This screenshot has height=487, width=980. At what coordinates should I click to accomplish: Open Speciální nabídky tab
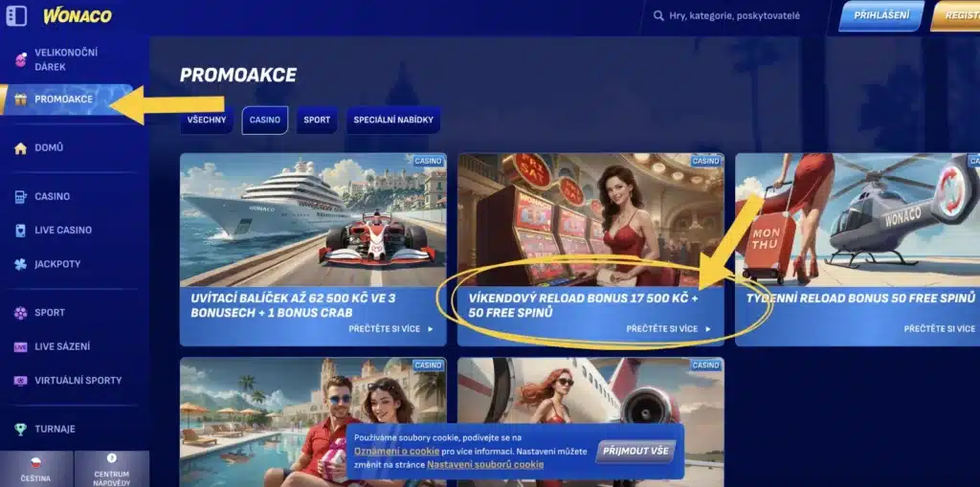(393, 121)
